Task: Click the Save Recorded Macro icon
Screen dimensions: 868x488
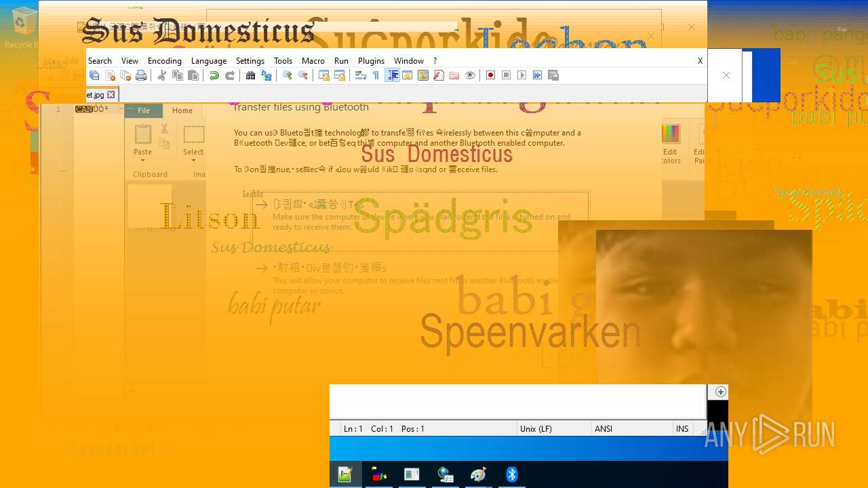Action: [x=553, y=75]
